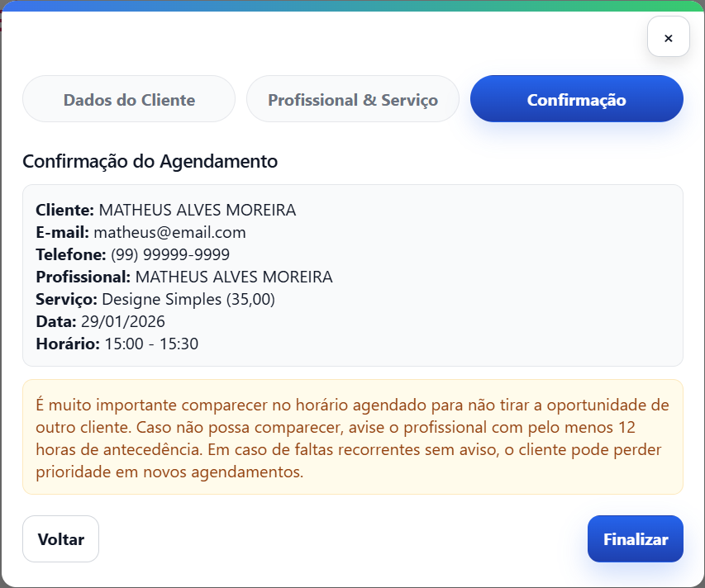Click Finalizar to confirm the appointment
Screen dimensions: 705x588
(x=635, y=539)
